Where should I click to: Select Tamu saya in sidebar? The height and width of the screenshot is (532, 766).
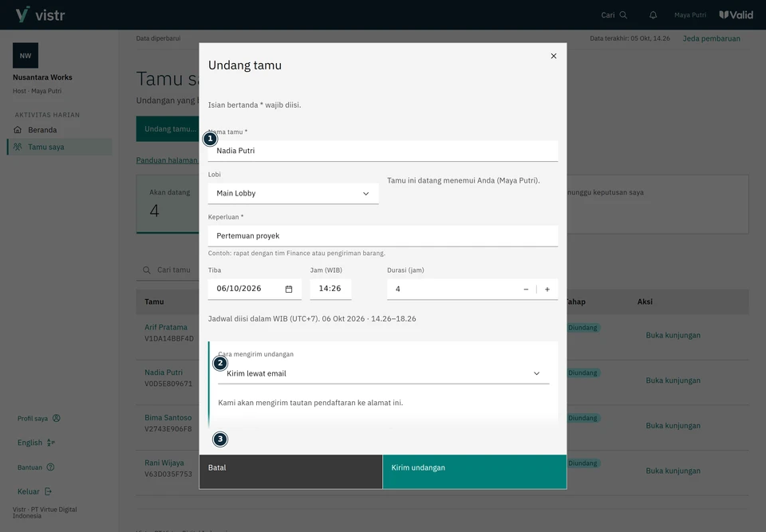(60, 147)
